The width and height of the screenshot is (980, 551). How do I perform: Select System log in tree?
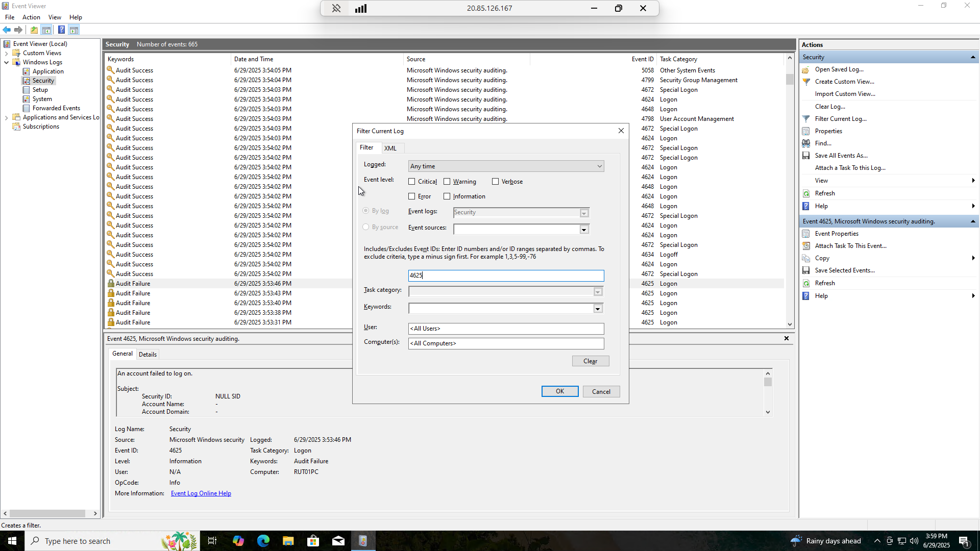click(42, 99)
